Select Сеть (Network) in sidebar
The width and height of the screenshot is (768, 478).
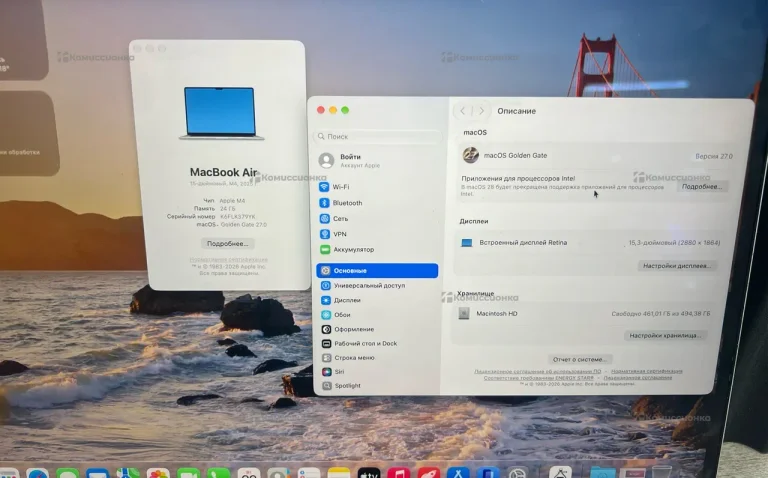click(377, 218)
